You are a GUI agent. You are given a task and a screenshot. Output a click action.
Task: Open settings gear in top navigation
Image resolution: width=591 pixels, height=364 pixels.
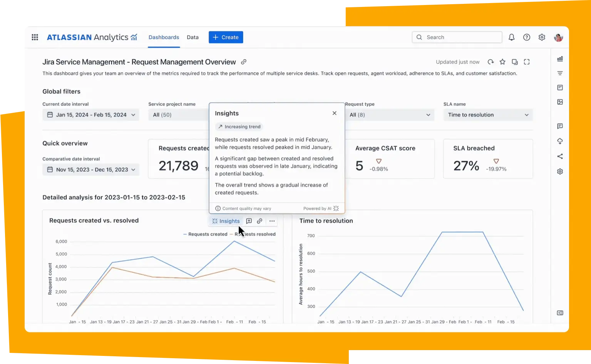coord(542,37)
